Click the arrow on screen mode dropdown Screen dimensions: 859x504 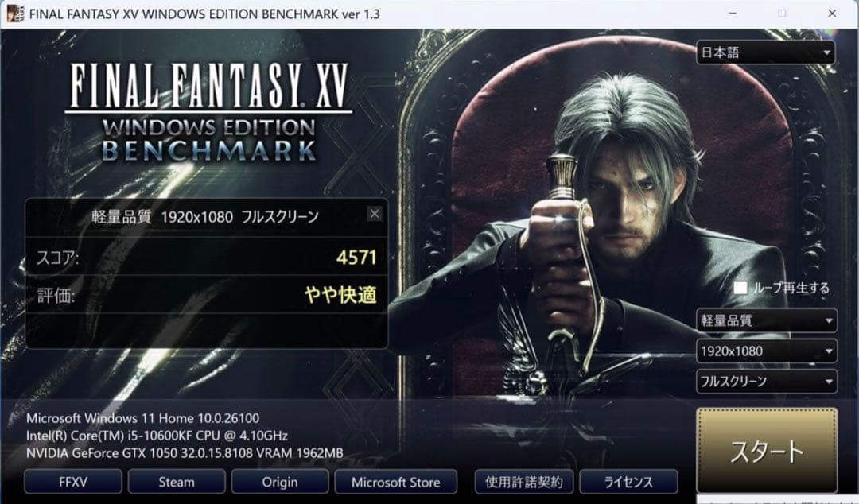(829, 382)
